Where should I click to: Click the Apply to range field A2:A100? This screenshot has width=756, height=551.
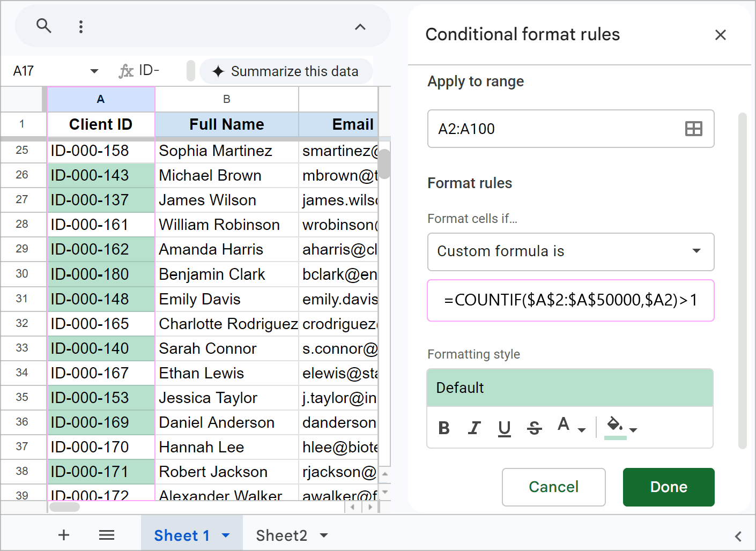click(570, 129)
